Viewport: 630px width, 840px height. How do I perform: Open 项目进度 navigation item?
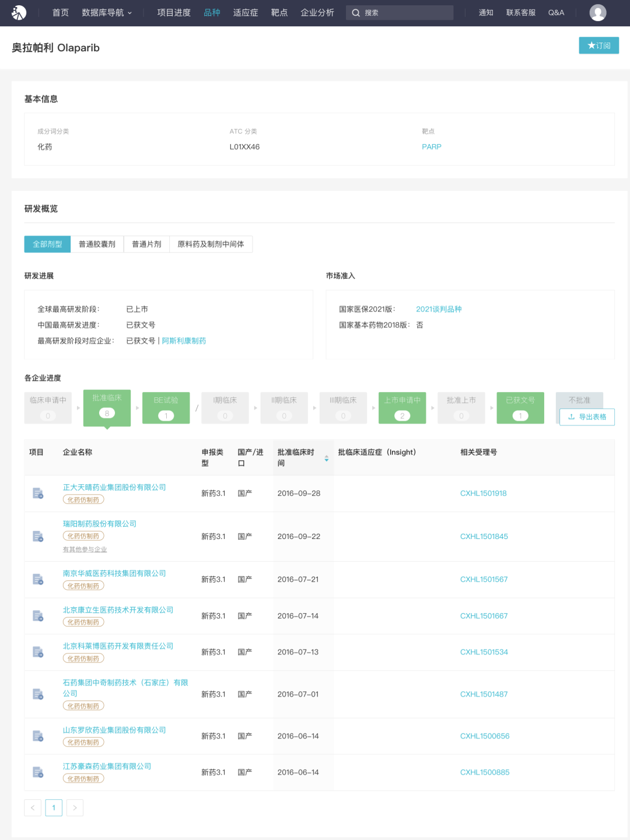[174, 13]
